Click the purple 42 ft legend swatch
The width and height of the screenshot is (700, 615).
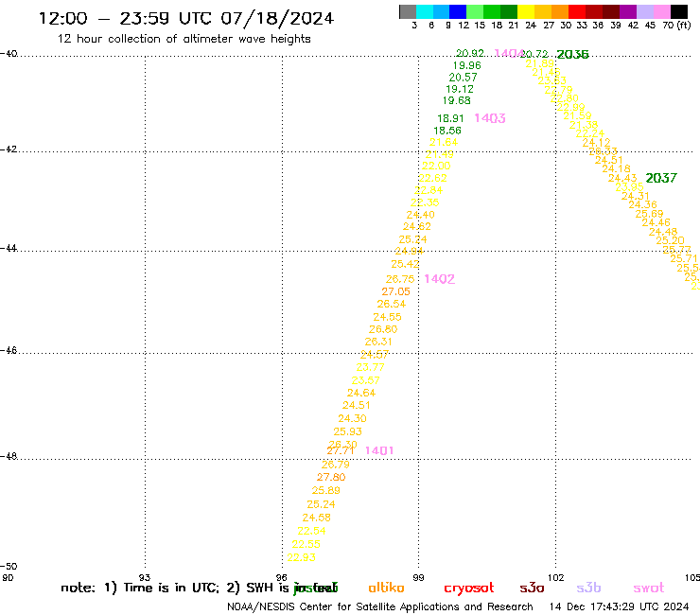(628, 11)
